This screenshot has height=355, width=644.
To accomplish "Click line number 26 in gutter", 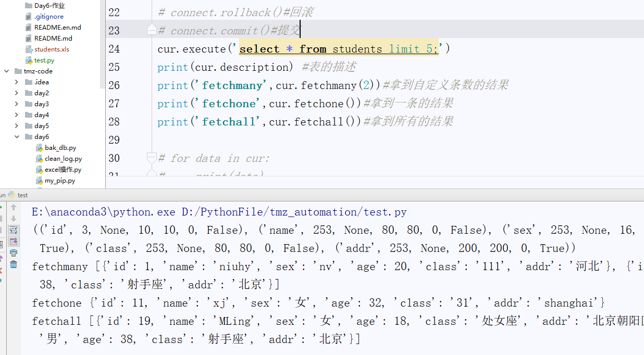I will (114, 85).
